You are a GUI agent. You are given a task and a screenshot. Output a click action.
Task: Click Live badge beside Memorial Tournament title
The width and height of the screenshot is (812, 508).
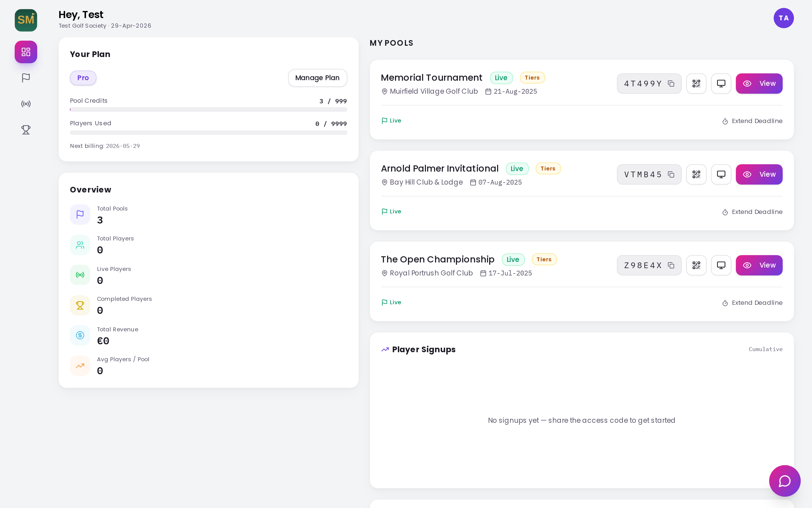(501, 78)
